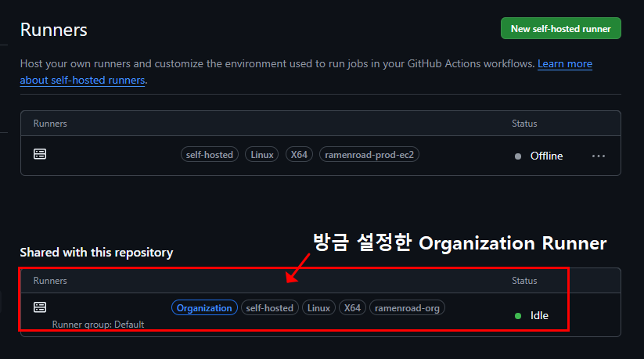Click the blue Organization label

(x=204, y=307)
